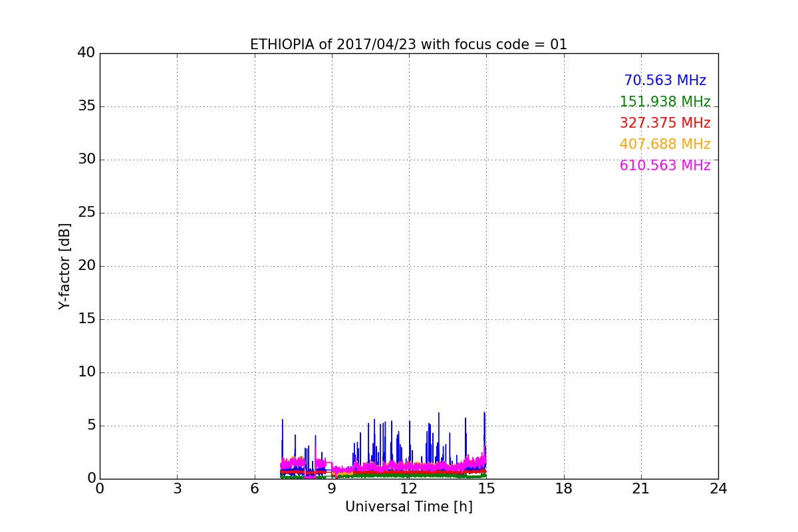Click the plot title 'ETHIOPIA of 2017/04/23'
This screenshot has height=532, width=798.
pos(408,45)
